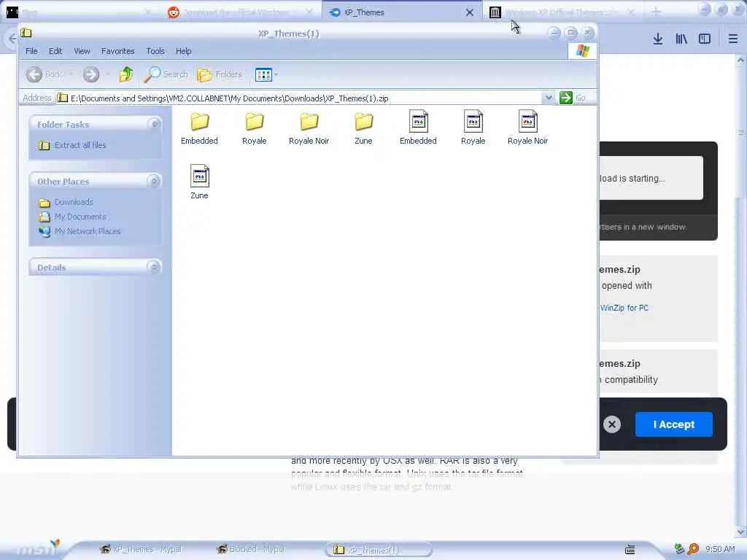Select the Royale theme file

pyautogui.click(x=473, y=128)
